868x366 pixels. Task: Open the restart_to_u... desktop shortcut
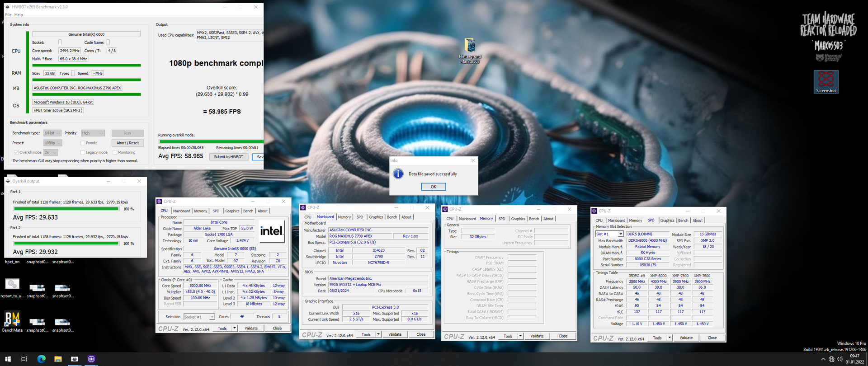pyautogui.click(x=12, y=287)
